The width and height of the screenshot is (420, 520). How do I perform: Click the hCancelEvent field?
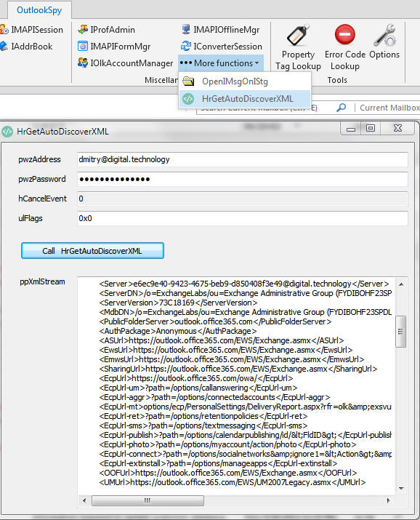[x=243, y=199]
